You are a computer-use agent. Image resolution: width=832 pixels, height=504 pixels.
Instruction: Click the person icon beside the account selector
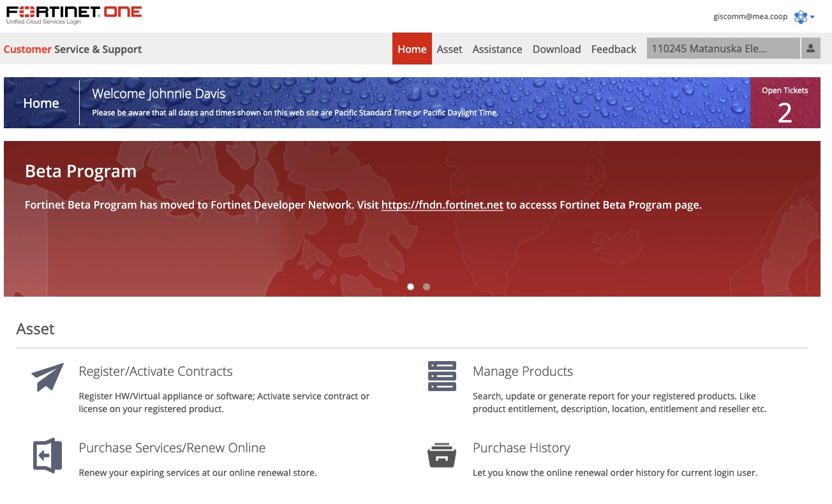(811, 48)
